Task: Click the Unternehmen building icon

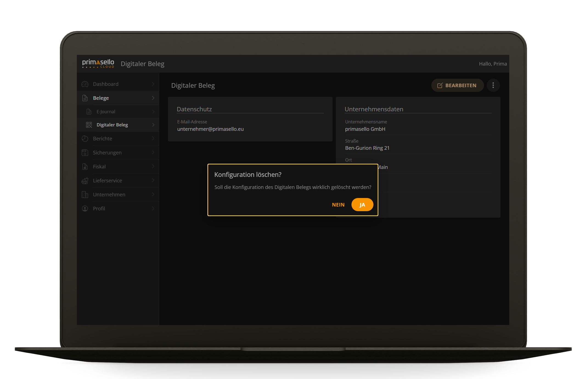Action: click(x=85, y=194)
